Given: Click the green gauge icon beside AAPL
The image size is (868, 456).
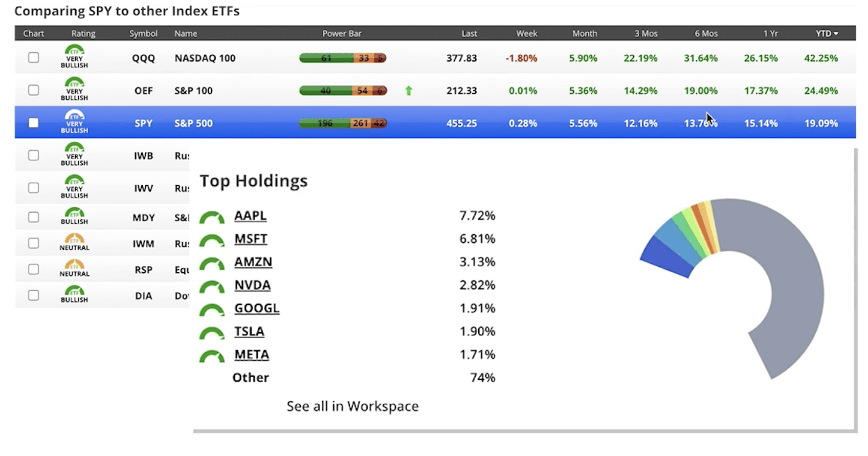Looking at the screenshot, I should pyautogui.click(x=212, y=218).
